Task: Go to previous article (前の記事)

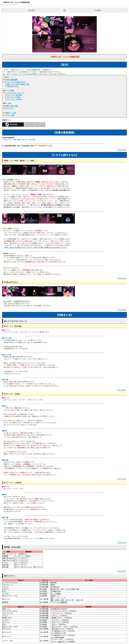Action: [31, 10]
